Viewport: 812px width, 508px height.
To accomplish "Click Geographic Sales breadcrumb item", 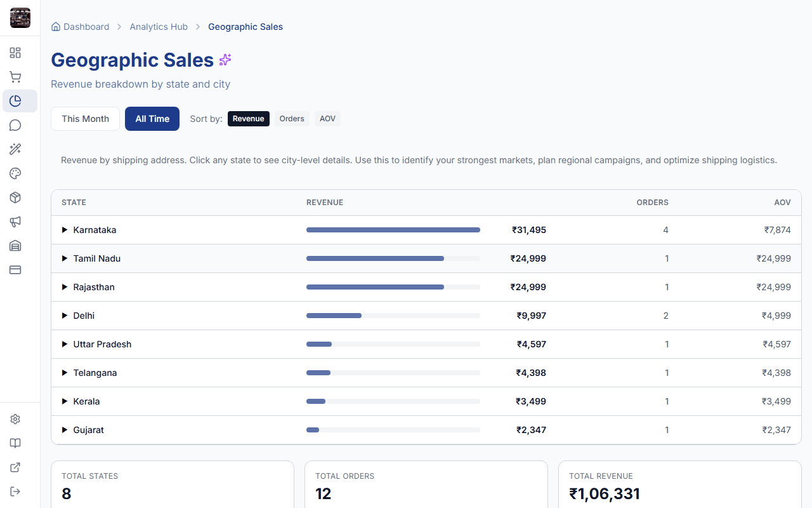I will [246, 27].
